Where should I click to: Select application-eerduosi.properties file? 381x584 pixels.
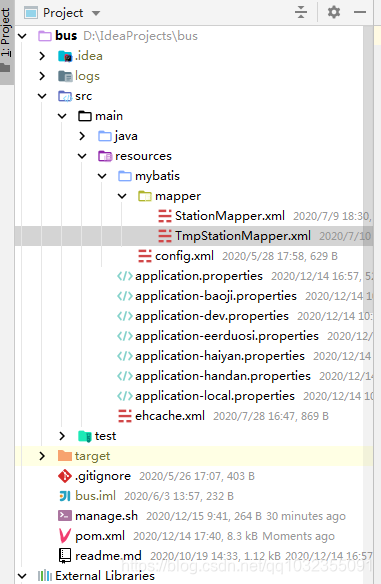pos(227,336)
